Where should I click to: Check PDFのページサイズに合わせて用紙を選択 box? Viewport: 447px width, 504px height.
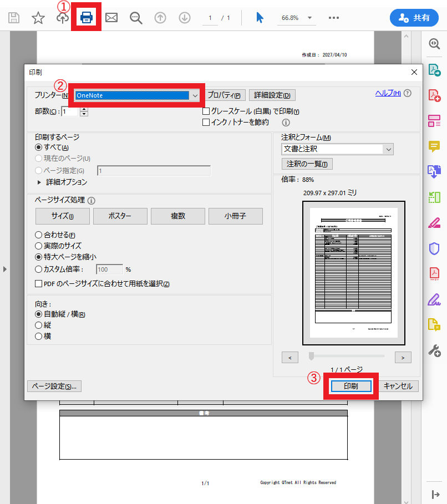[39, 283]
